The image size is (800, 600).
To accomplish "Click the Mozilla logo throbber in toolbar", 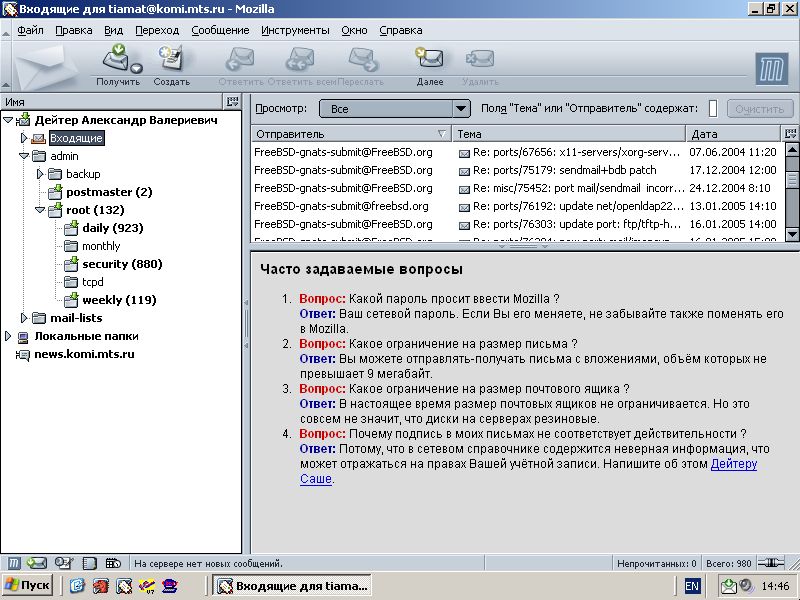I will pos(771,68).
